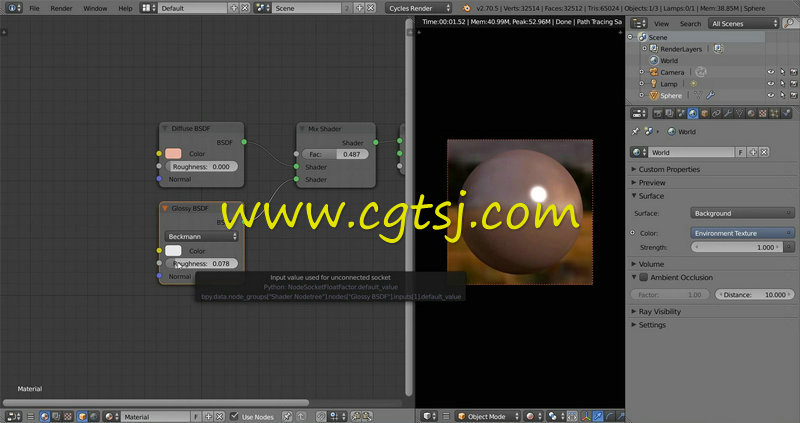Click the unlink World datablock X button
800x423 pixels.
[764, 152]
